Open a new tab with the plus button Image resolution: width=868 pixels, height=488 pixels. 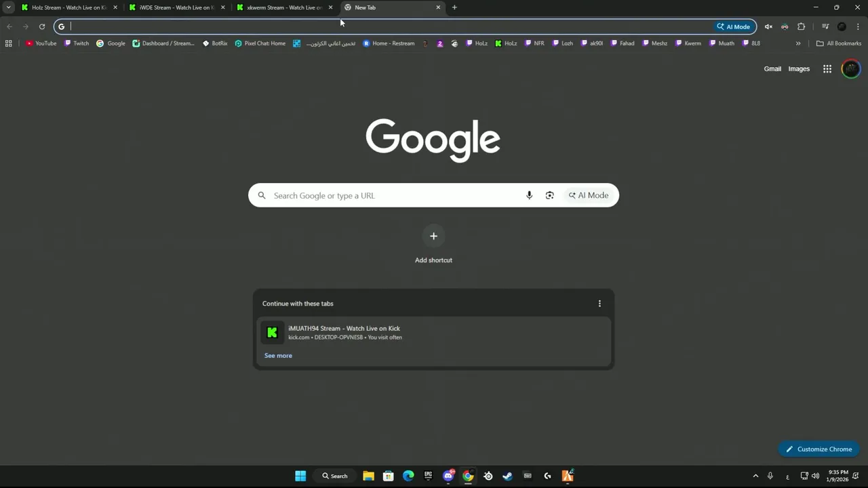(454, 7)
